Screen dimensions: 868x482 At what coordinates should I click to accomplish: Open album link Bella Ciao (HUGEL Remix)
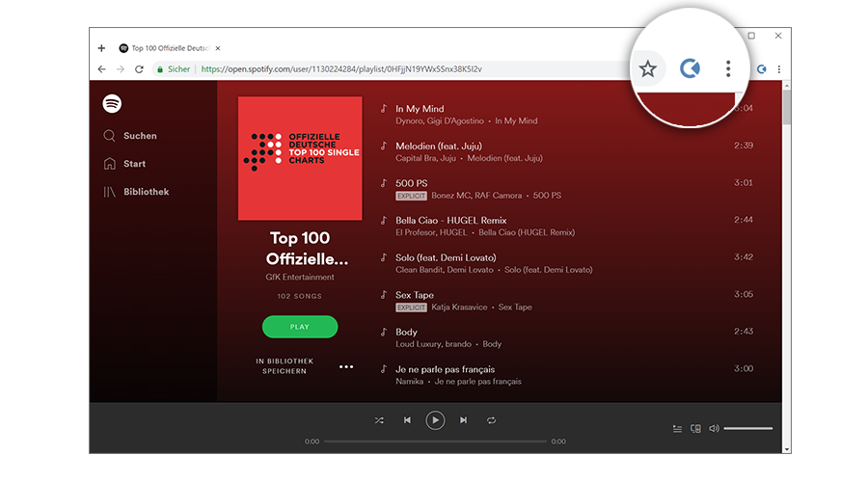click(527, 232)
